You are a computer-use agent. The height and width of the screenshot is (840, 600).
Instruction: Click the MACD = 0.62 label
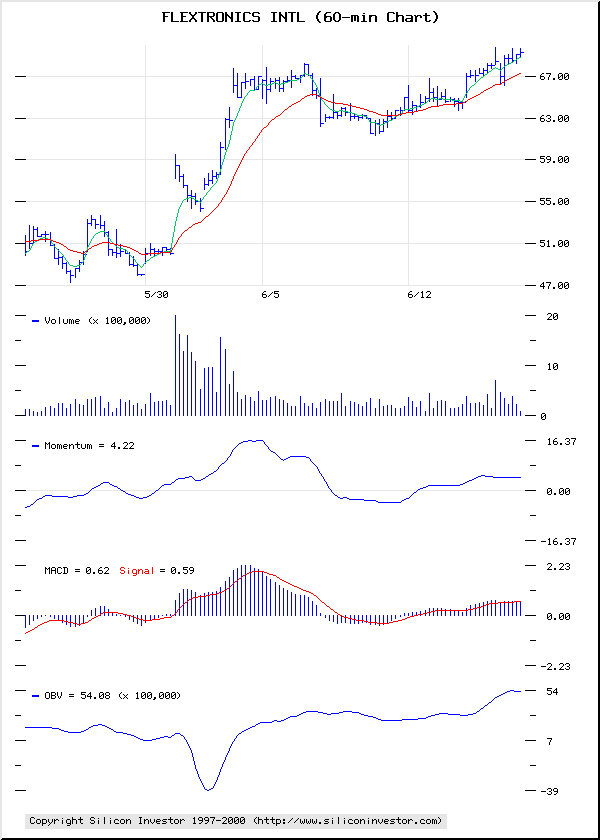79,571
